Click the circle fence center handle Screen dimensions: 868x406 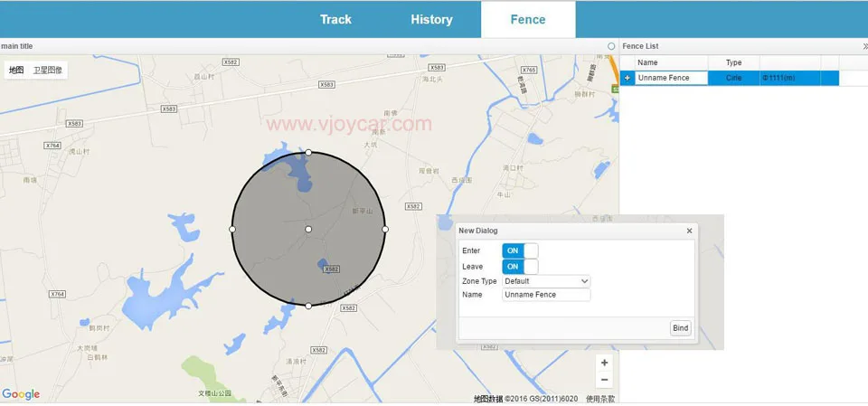(308, 230)
